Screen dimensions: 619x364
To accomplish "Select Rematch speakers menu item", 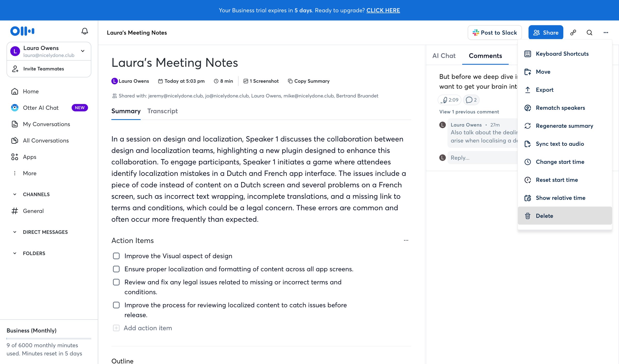I will pyautogui.click(x=565, y=108).
